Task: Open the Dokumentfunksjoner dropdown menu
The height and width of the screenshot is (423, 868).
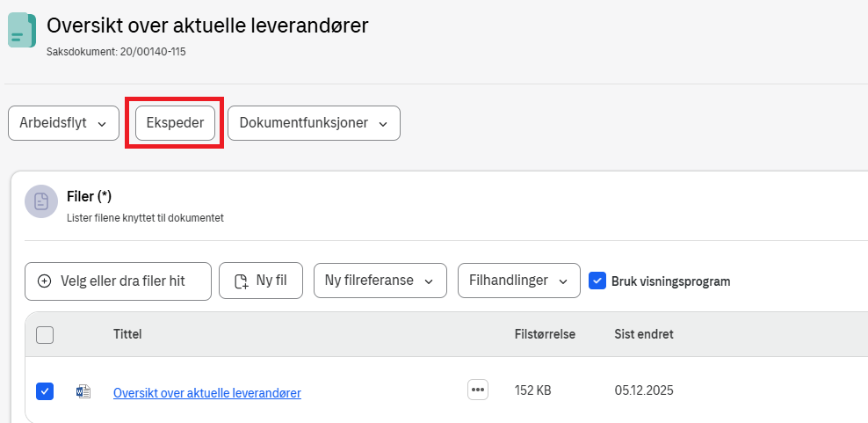Action: coord(314,124)
